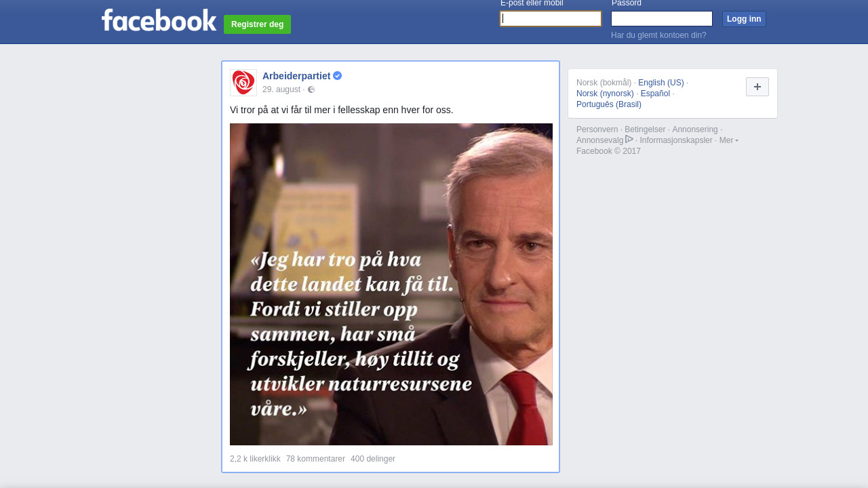Switch language to Español

click(655, 94)
